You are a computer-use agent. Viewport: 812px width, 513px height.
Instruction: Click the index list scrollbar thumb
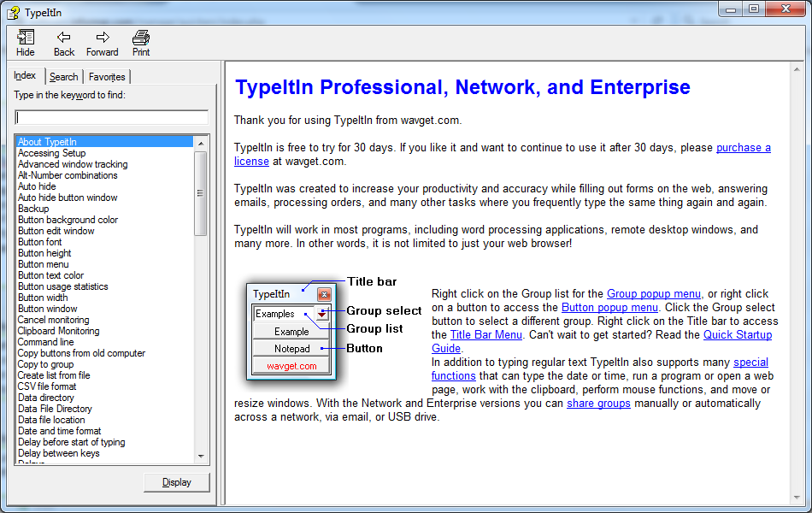pos(200,193)
